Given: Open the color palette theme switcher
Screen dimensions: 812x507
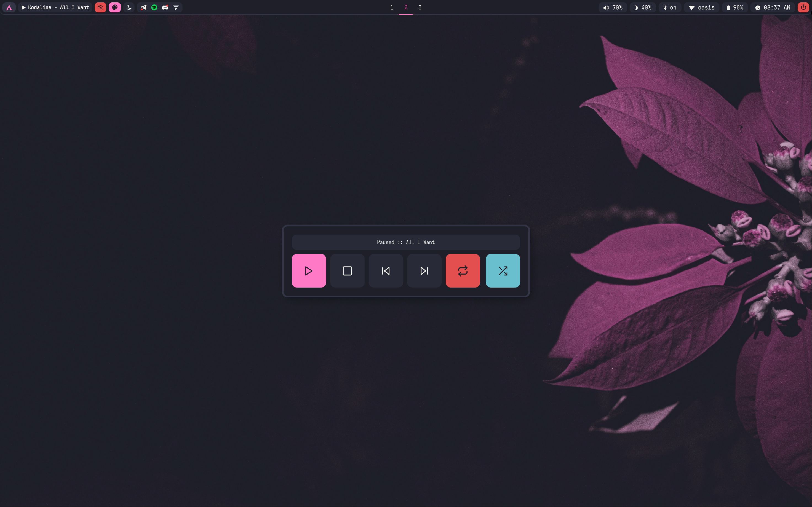Looking at the screenshot, I should tap(115, 7).
